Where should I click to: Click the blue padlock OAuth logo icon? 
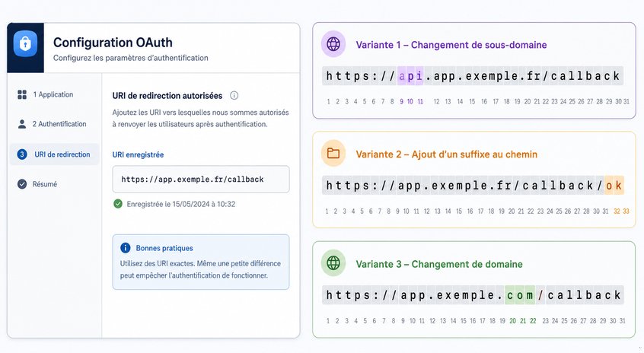[x=25, y=43]
